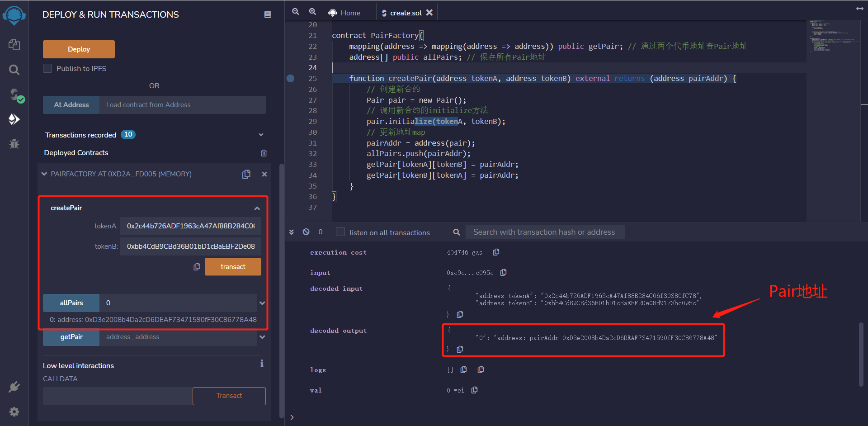Screen dimensions: 868x426
Task: Delete all deployed contracts with trash icon
Action: tap(264, 153)
